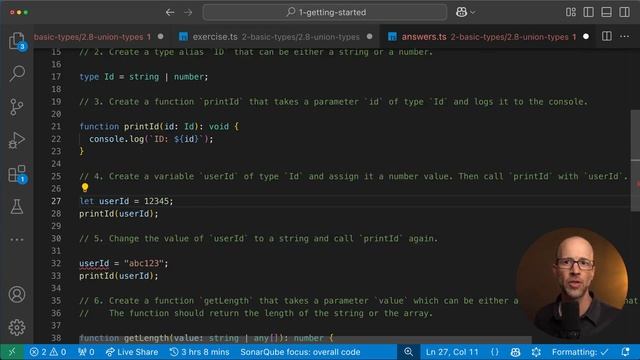Close the exercise.ts unsaved tab dot
Viewport: 640px width, 360px height.
click(x=369, y=37)
